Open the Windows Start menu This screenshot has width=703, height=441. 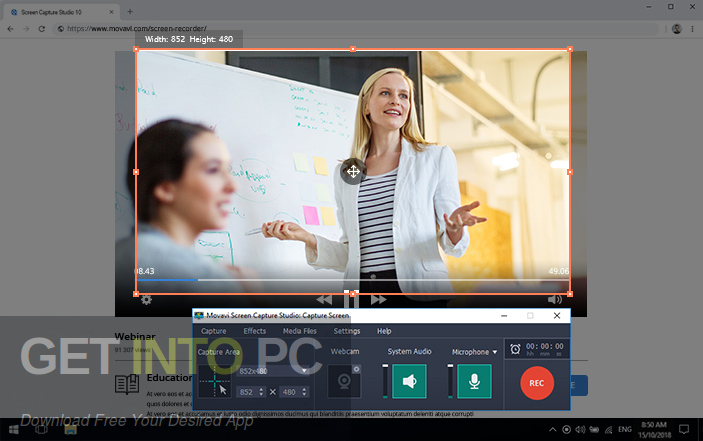click(x=13, y=430)
